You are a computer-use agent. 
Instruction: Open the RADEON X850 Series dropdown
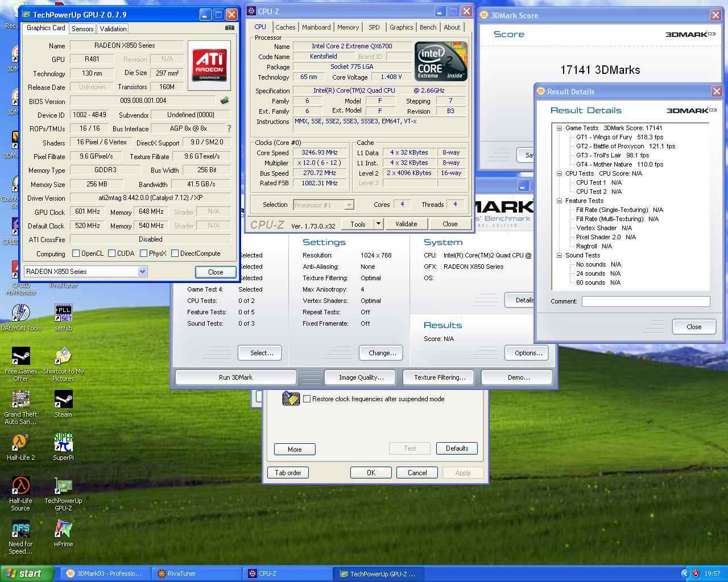tap(142, 272)
